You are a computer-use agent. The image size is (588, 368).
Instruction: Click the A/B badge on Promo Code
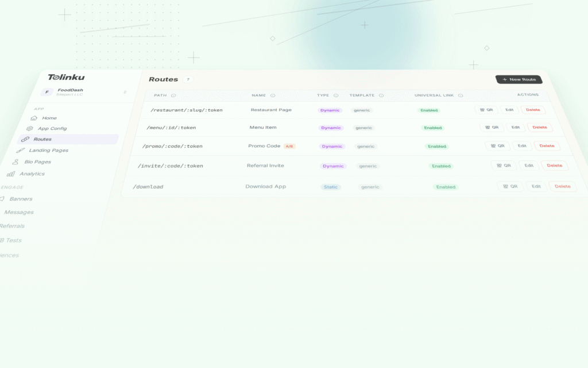[x=289, y=146]
